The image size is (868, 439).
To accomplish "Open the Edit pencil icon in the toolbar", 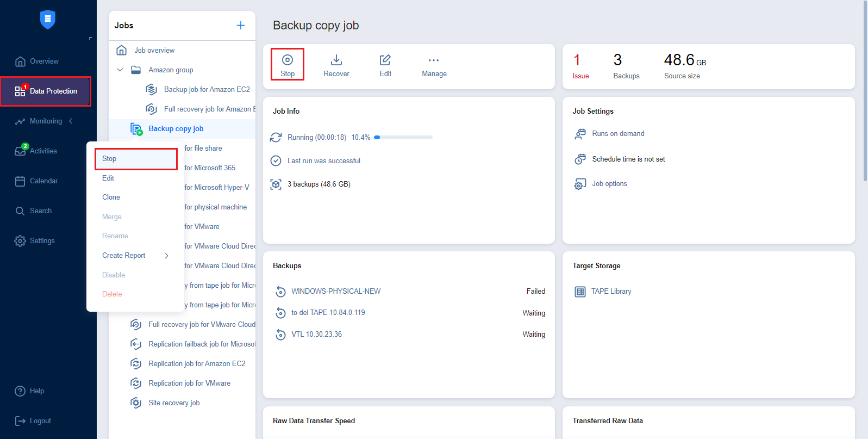I will click(x=385, y=60).
